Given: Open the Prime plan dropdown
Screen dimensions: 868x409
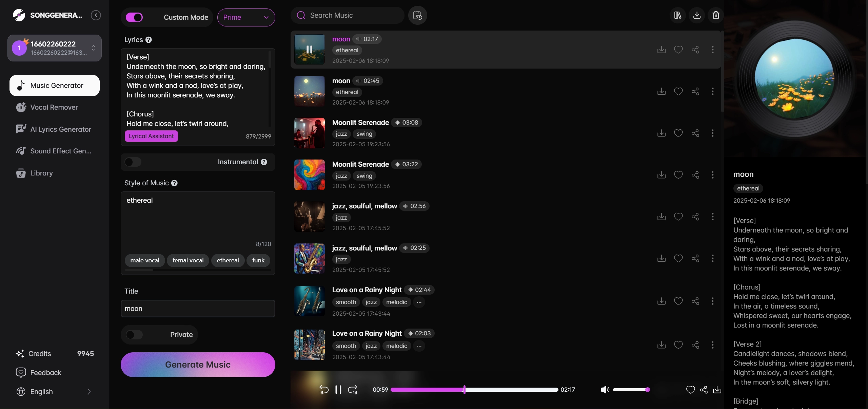Looking at the screenshot, I should (246, 17).
